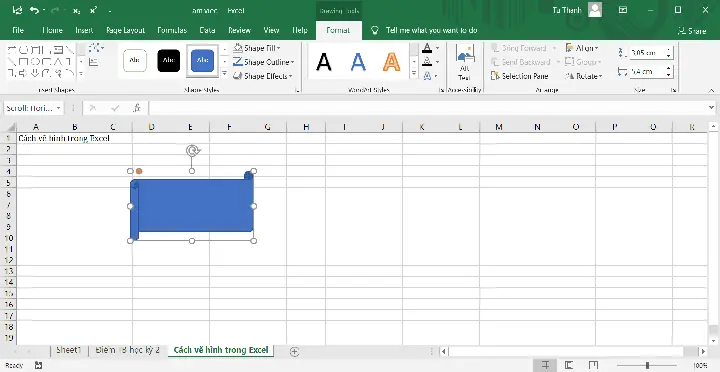Click the Share button
The width and height of the screenshot is (720, 372).
click(x=692, y=31)
